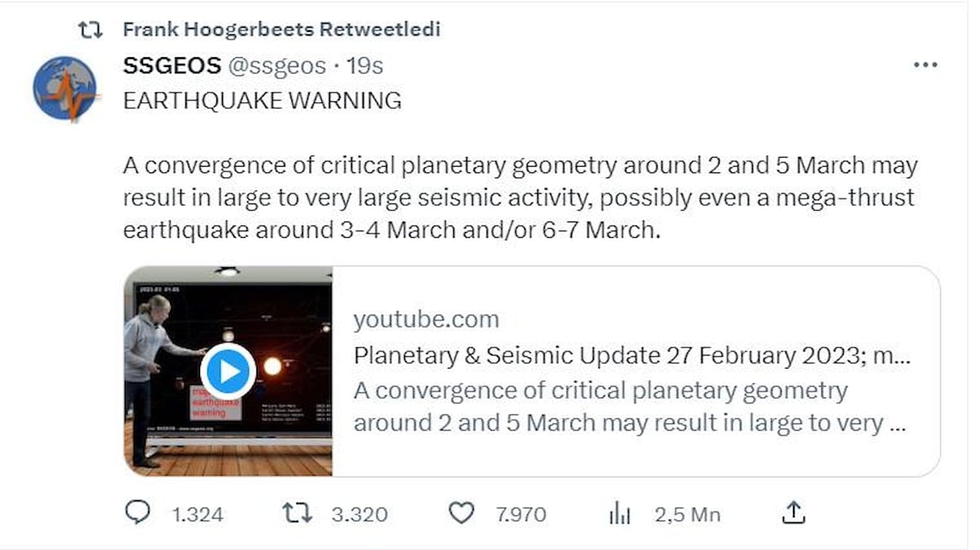Click retweet arrows icon beside Frank Hoogerbeets
The width and height of the screenshot is (980, 550).
[x=90, y=30]
